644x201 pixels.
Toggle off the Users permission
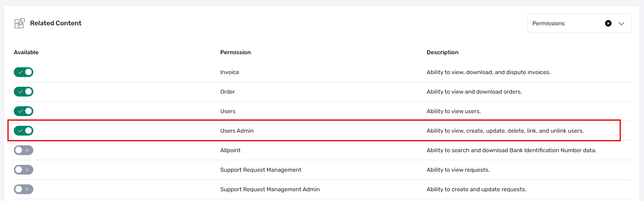pos(24,111)
